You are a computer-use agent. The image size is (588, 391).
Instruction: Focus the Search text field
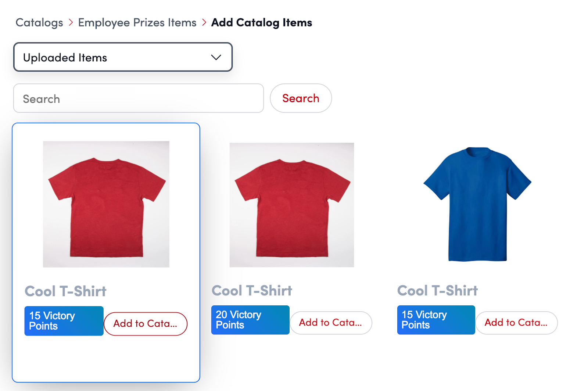pyautogui.click(x=138, y=98)
